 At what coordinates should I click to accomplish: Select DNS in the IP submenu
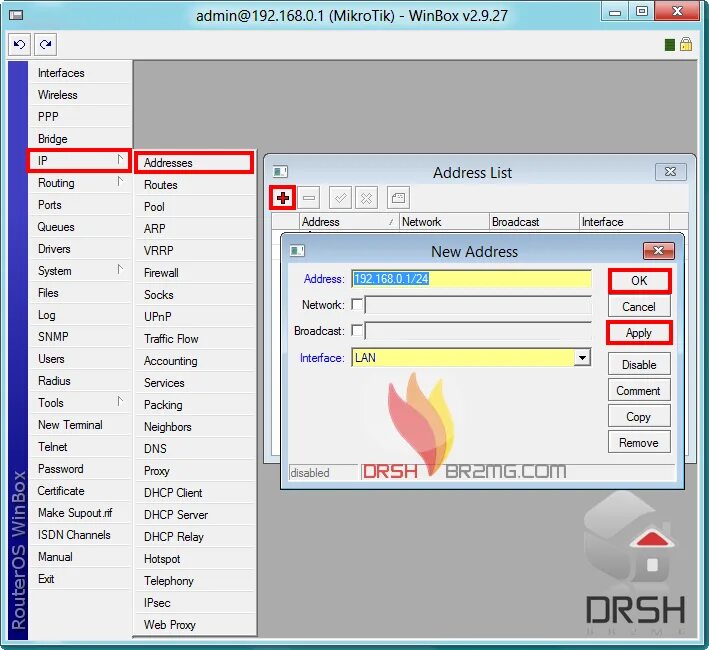pos(195,449)
